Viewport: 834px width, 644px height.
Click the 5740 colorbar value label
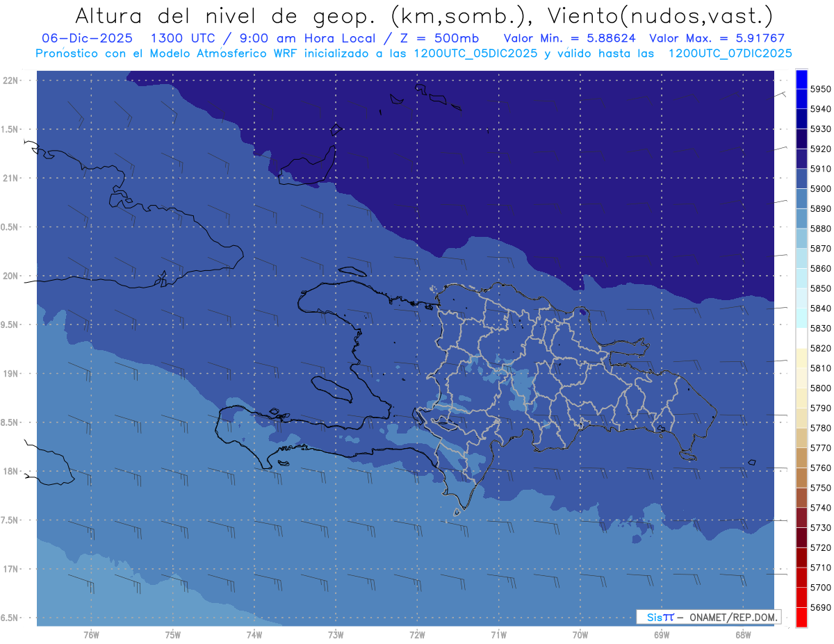(820, 508)
